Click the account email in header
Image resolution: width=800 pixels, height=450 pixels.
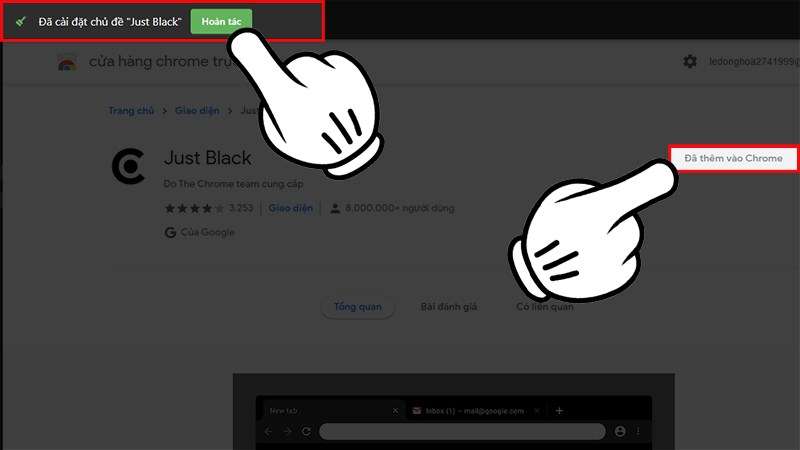754,62
